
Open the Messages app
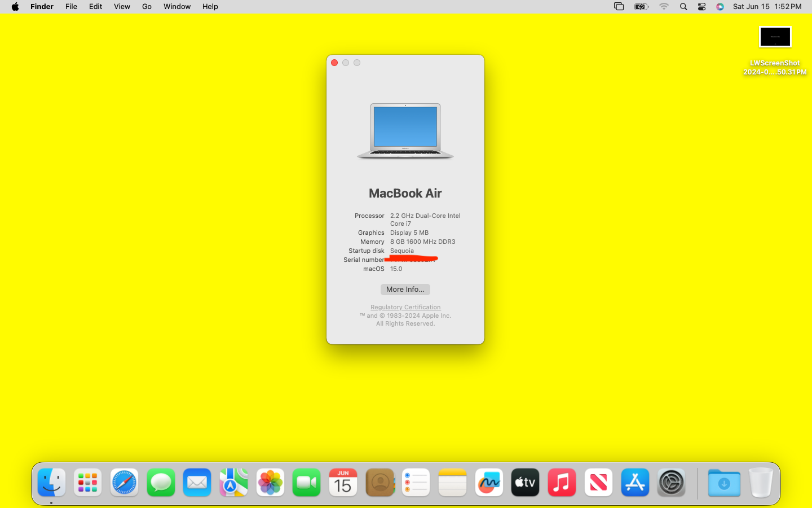coord(161,483)
